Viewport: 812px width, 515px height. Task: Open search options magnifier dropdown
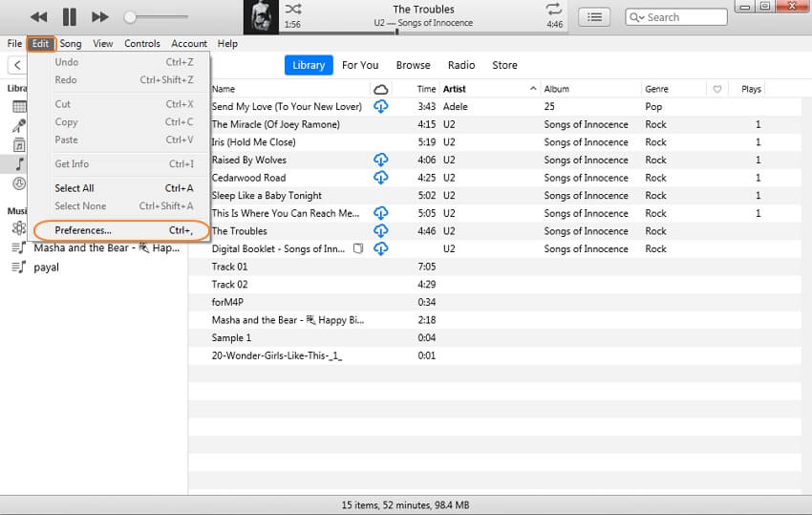click(x=636, y=17)
